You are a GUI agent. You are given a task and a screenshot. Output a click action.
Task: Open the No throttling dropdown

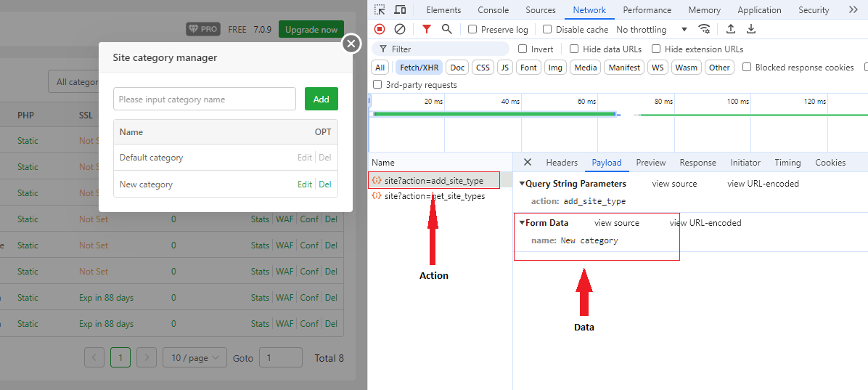pyautogui.click(x=652, y=29)
